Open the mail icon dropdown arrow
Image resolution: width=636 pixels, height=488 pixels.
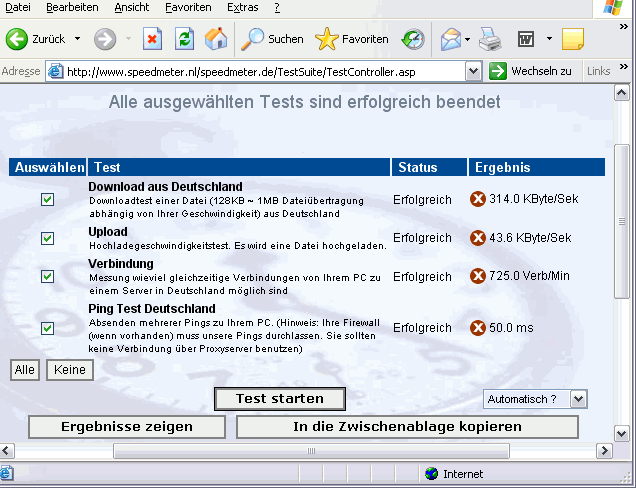[x=467, y=39]
